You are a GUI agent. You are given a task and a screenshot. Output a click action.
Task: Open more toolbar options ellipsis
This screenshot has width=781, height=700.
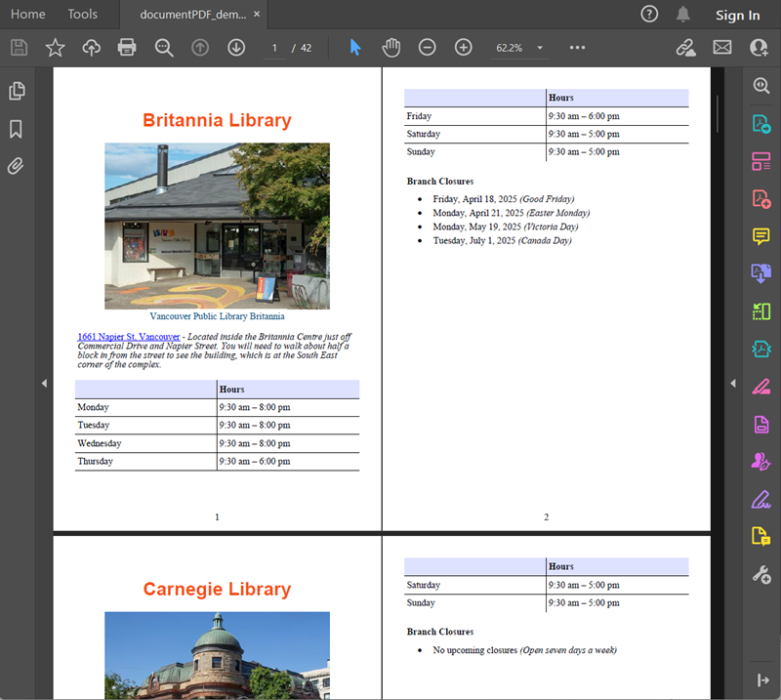577,47
